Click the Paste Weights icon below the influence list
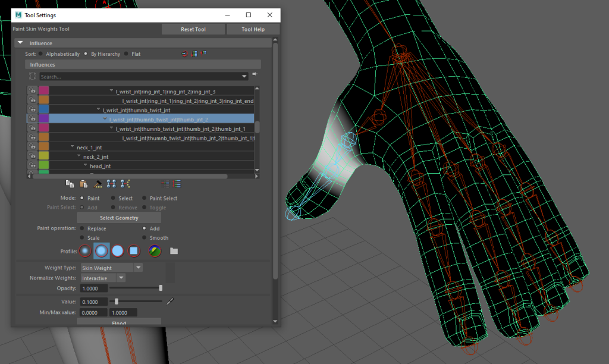609x364 pixels. coord(83,184)
